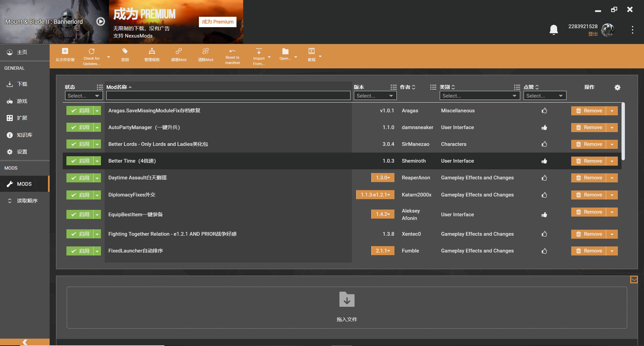This screenshot has height=346, width=644.
Task: Toggle enabled state of Aragas.SaveMissingModuleFix
Action: pyautogui.click(x=80, y=111)
